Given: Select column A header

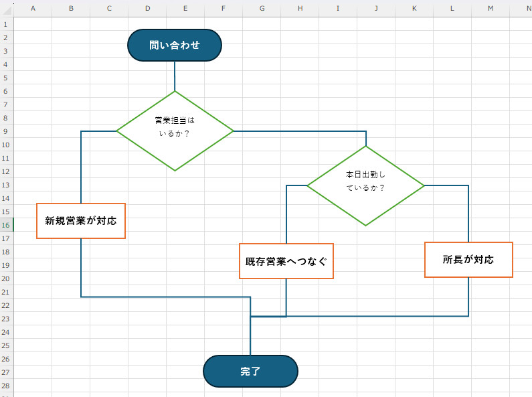Looking at the screenshot, I should point(33,8).
